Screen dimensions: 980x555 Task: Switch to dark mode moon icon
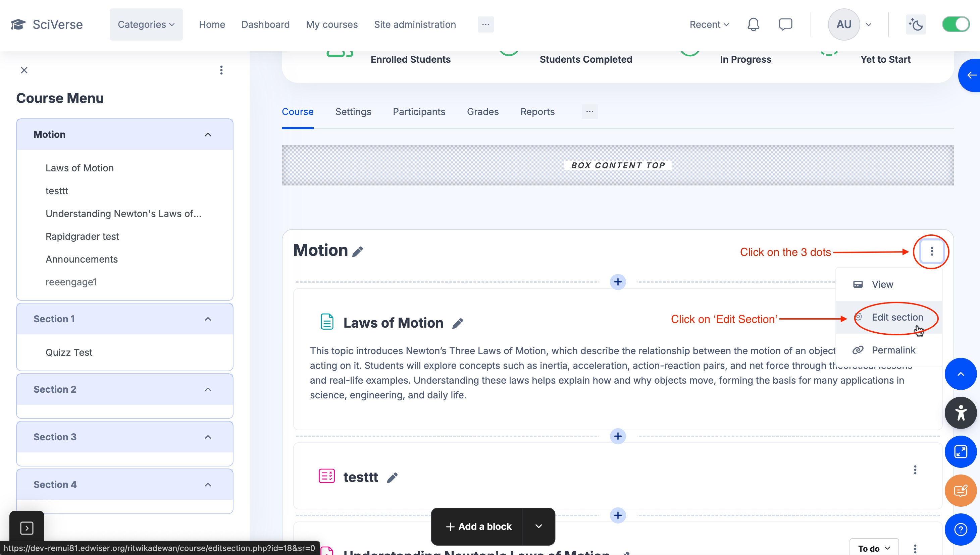pos(916,24)
